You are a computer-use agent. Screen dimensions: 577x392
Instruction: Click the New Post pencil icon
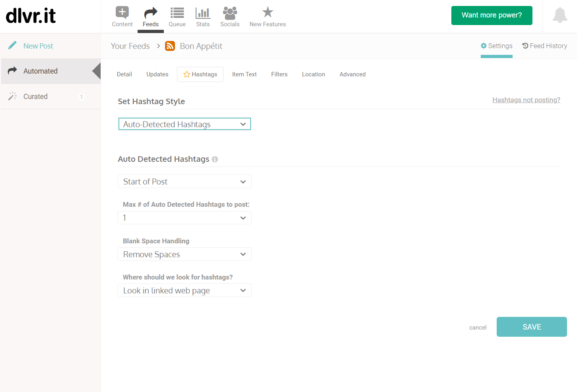coord(12,45)
